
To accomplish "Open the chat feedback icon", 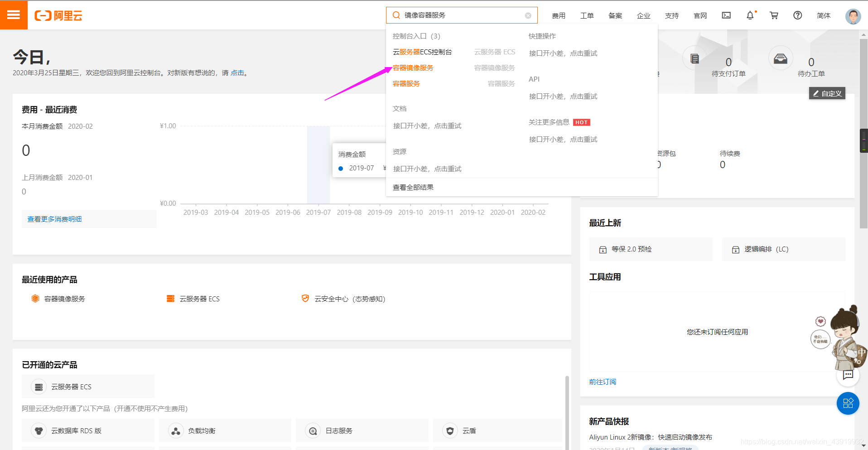I will [848, 375].
